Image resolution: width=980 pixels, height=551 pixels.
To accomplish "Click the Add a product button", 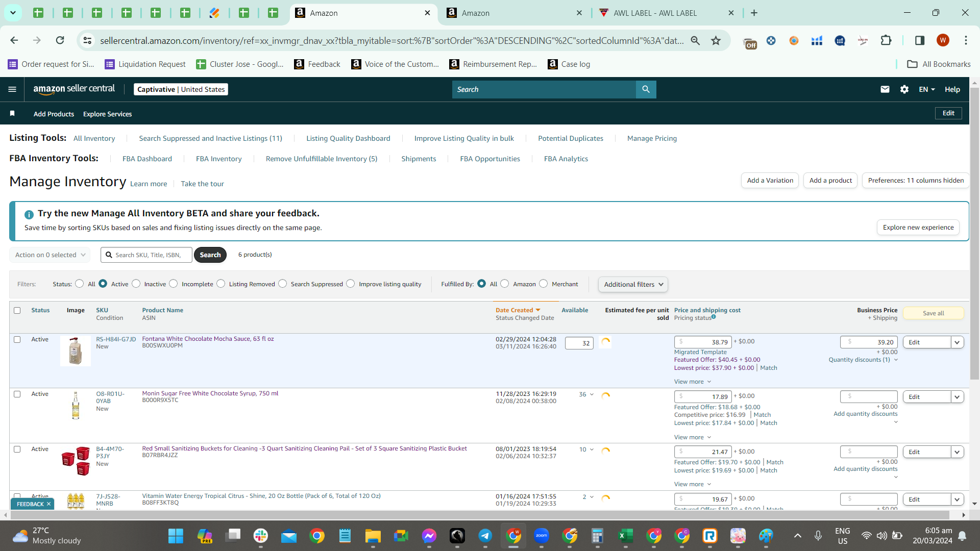I will coord(830,180).
